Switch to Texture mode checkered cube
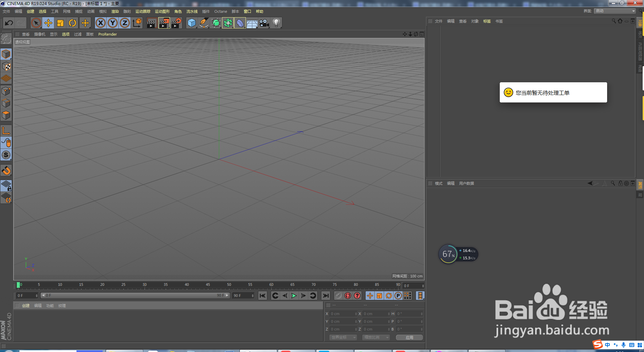The height and width of the screenshot is (352, 644). (x=6, y=66)
